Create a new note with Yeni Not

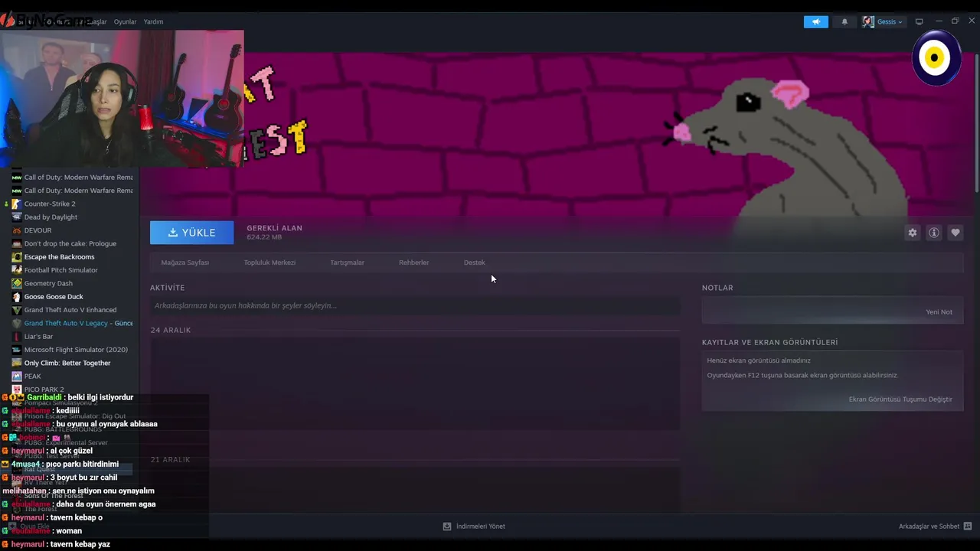(939, 311)
